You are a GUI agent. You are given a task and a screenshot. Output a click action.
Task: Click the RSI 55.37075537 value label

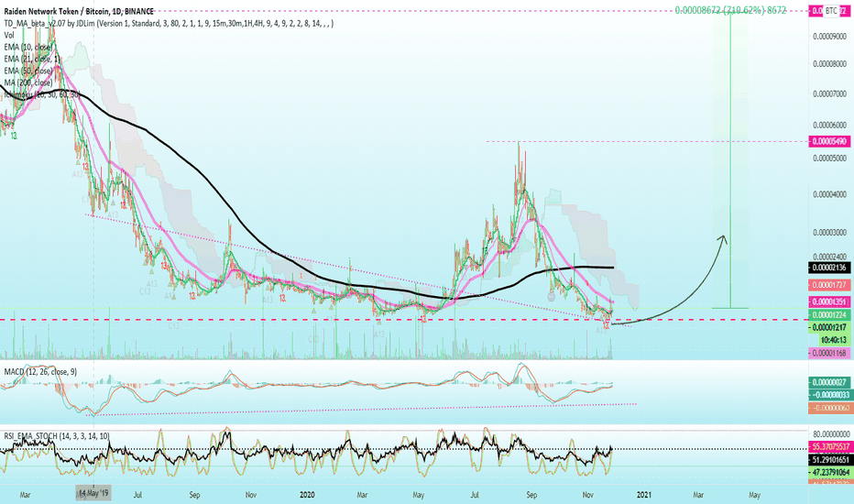tap(830, 447)
